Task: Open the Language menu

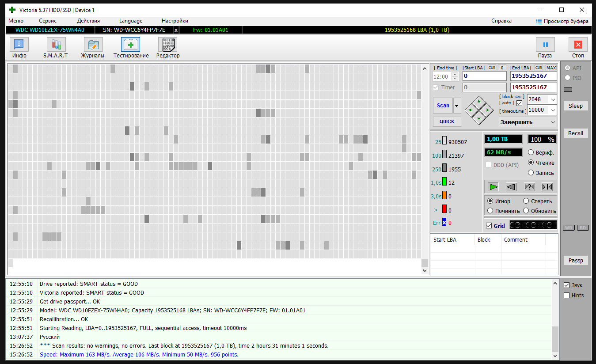Action: pyautogui.click(x=131, y=21)
